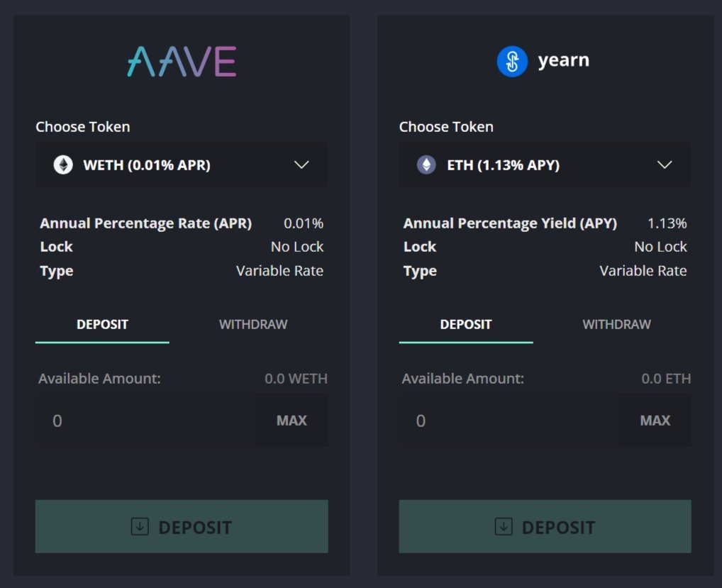
Task: Switch to the yearn Deposit tab
Action: (466, 325)
